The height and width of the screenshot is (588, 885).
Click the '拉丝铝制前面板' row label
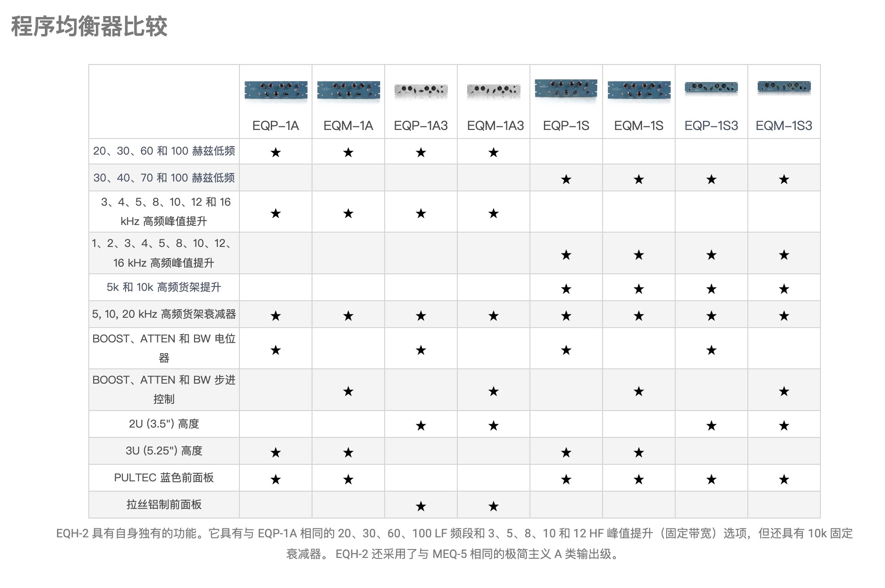[x=164, y=505]
